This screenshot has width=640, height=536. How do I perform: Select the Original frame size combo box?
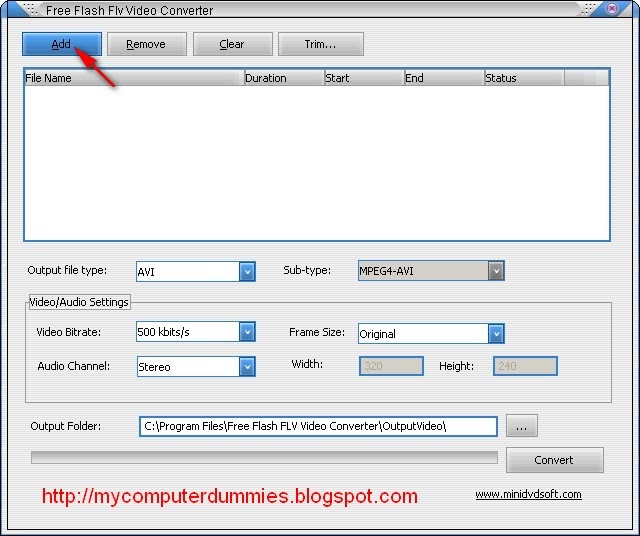[431, 334]
